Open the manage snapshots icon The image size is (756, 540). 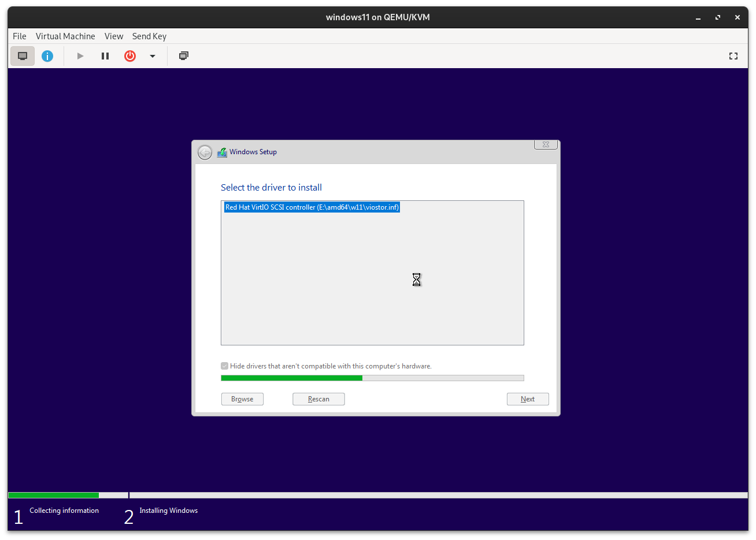click(184, 56)
